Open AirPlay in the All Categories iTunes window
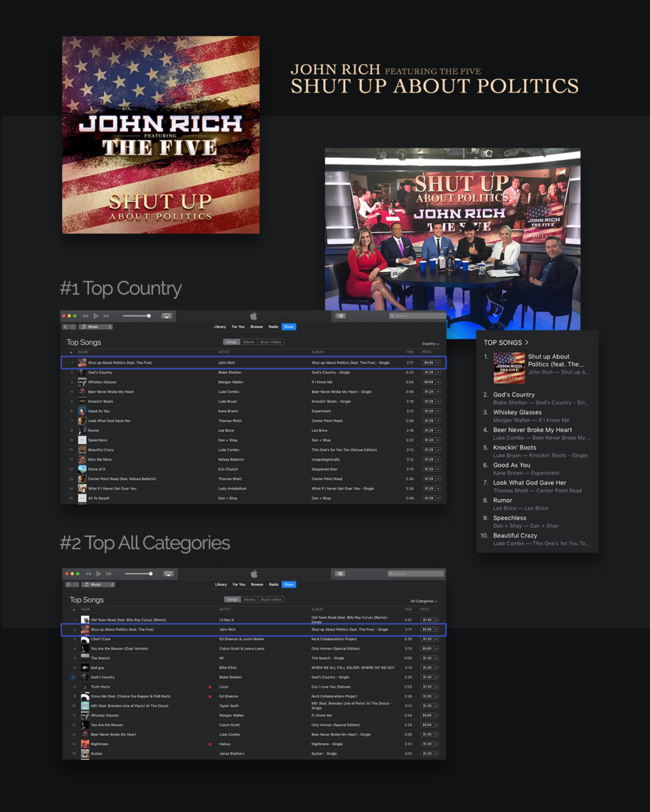This screenshot has width=650, height=812. tap(168, 574)
